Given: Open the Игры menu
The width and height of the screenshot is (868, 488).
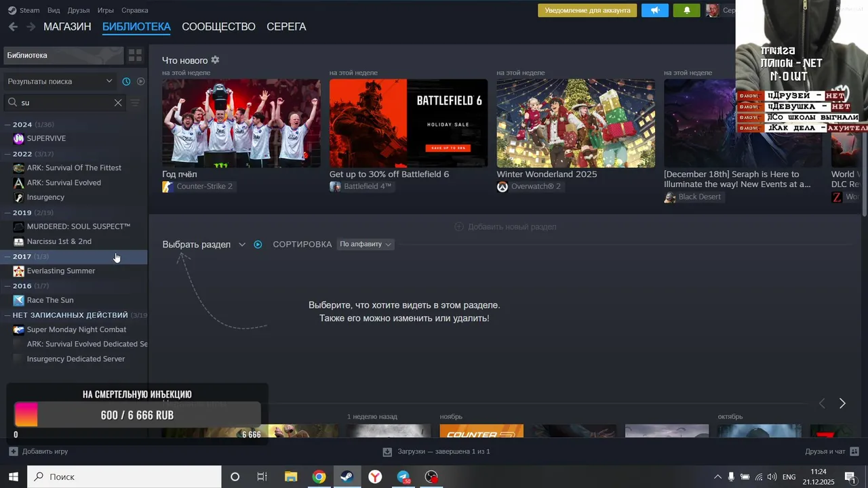Looking at the screenshot, I should pos(105,10).
